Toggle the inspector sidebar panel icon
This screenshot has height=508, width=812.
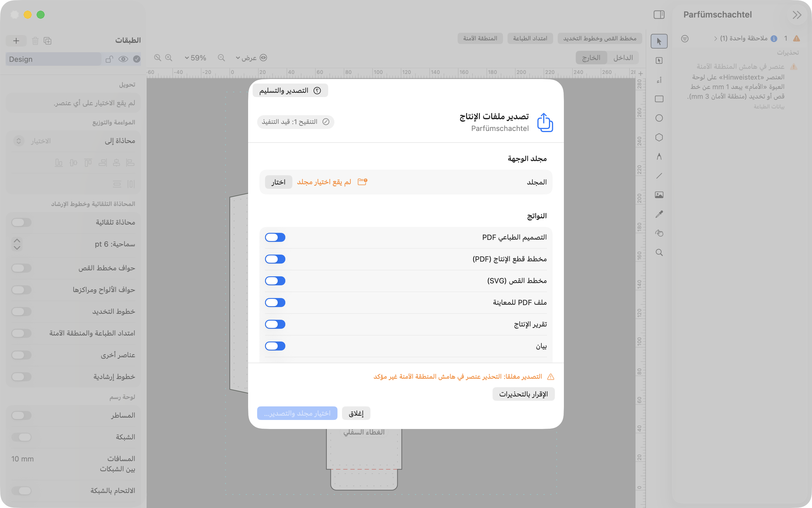[659, 14]
